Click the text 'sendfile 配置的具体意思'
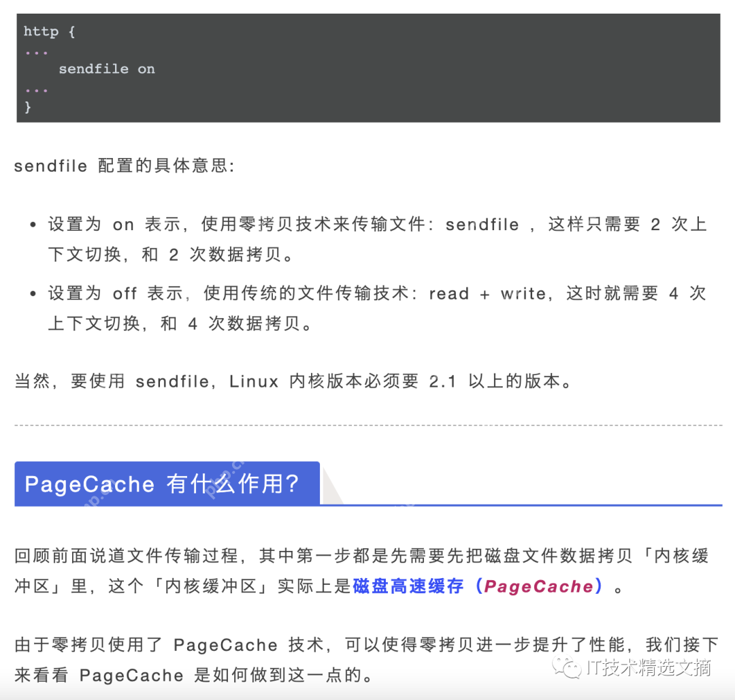Viewport: 735px width, 700px height. click(125, 165)
